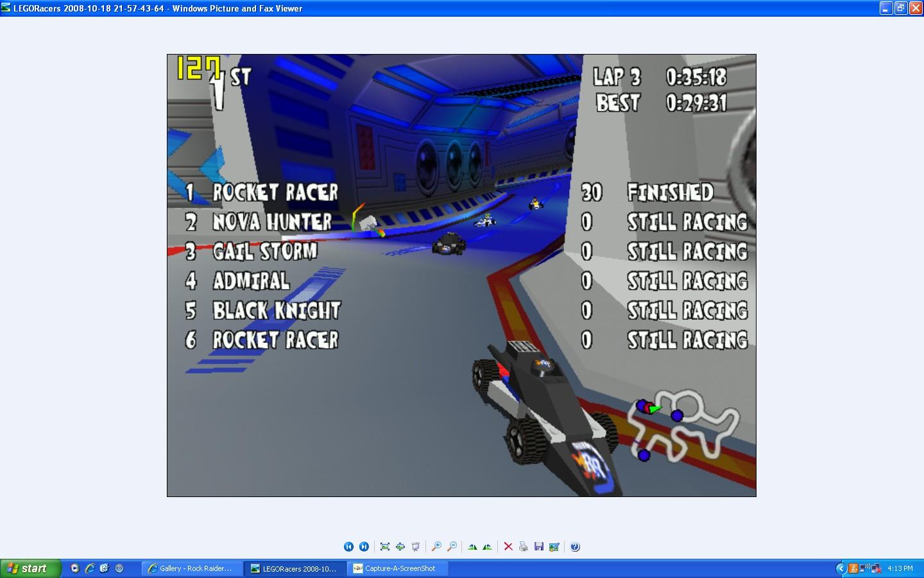Image resolution: width=924 pixels, height=578 pixels.
Task: Open the viewer Help icon
Action: 575,547
